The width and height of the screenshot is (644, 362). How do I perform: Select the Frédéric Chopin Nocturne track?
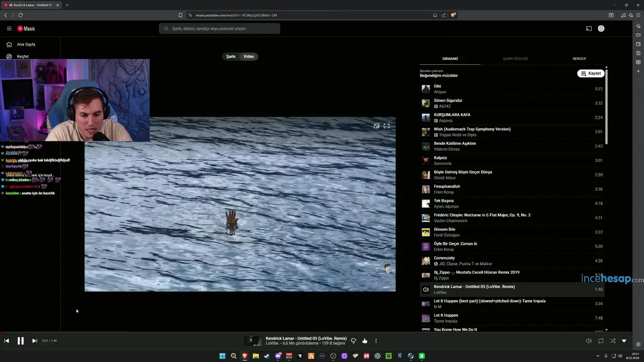[x=512, y=218]
